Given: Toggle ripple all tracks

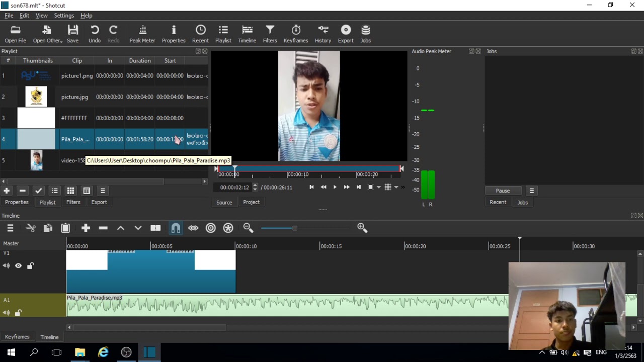Looking at the screenshot, I should (x=228, y=228).
